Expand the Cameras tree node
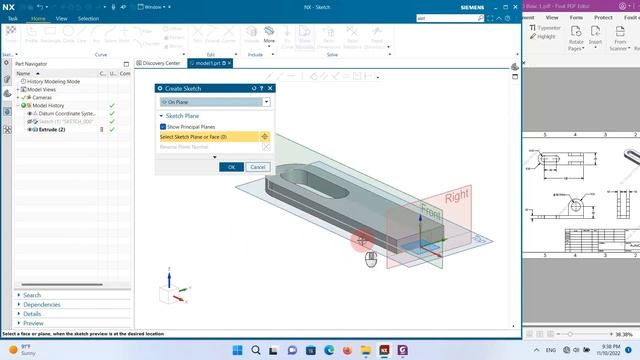The width and height of the screenshot is (640, 360). 18,98
